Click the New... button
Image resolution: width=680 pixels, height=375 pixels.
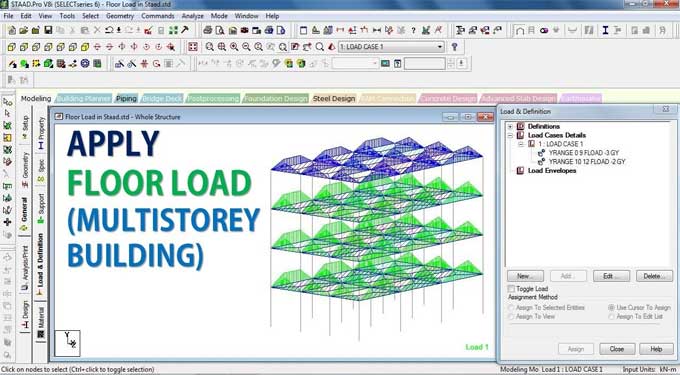pyautogui.click(x=525, y=276)
